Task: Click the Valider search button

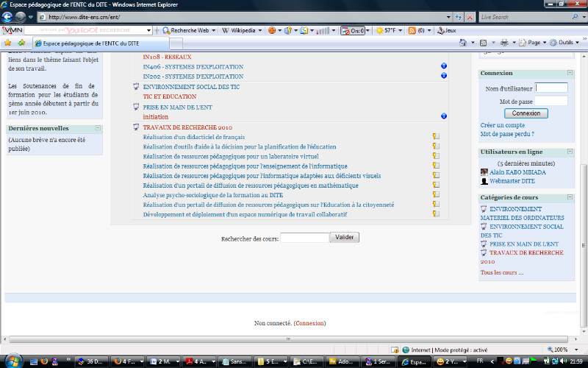Action: coord(344,237)
